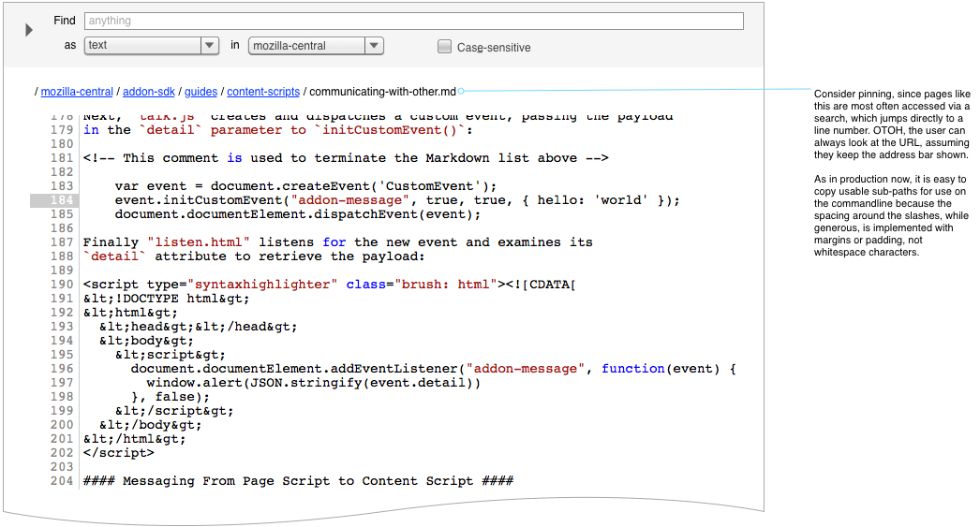Select line number 196
This screenshot has width=980, height=527.
(62, 369)
